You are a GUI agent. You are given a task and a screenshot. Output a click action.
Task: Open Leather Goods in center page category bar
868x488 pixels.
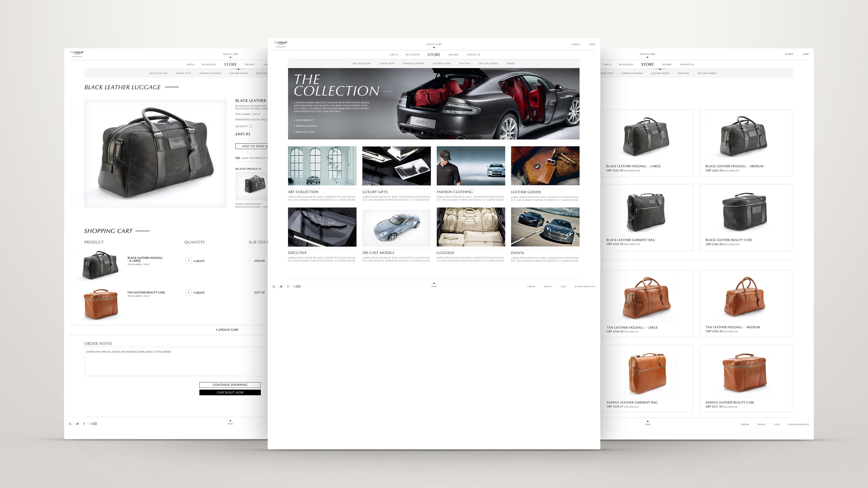coord(441,64)
